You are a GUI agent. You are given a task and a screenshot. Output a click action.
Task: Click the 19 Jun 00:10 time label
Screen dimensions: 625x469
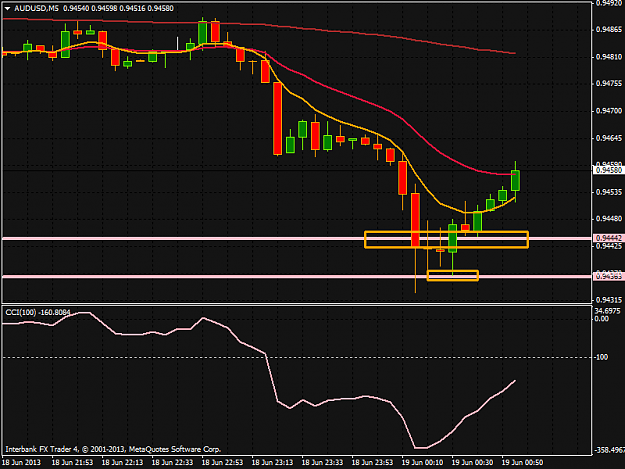422,462
